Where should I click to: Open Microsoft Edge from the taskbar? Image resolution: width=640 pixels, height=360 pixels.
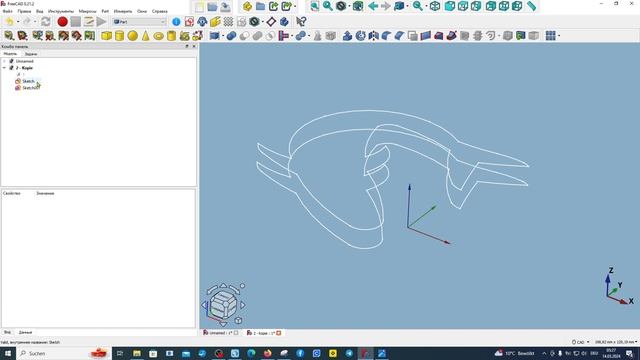[x=251, y=353]
